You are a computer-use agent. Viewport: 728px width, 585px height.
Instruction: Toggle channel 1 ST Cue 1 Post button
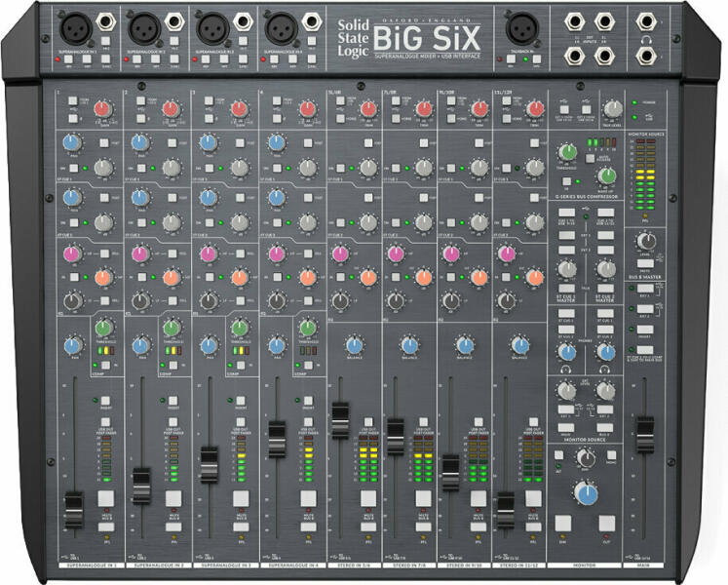point(104,143)
